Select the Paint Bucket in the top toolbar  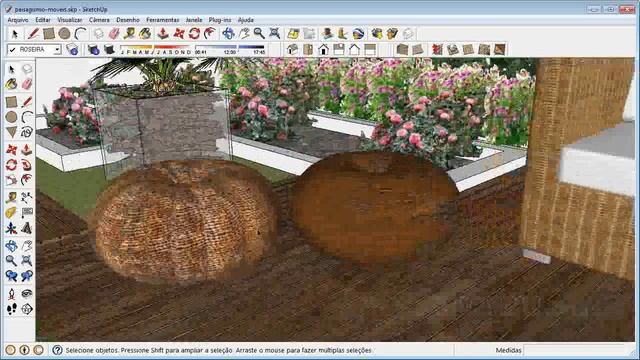click(145, 33)
